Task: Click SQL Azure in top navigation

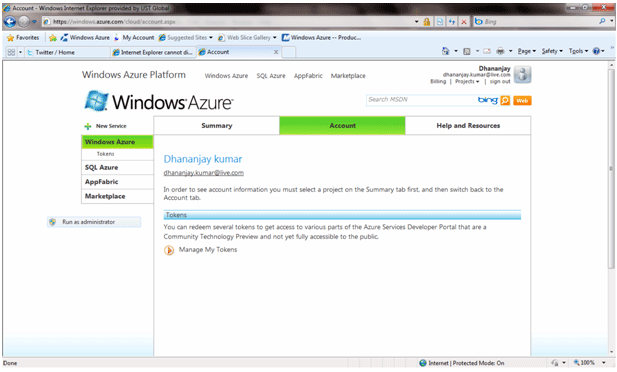Action: click(x=271, y=76)
